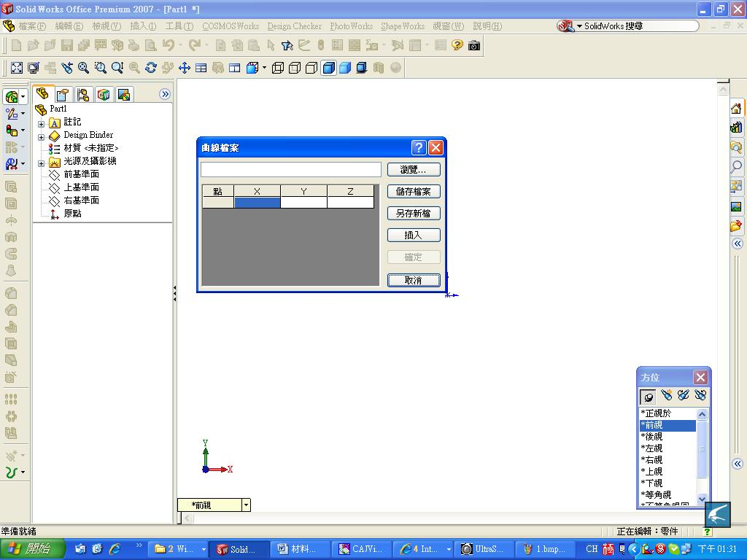This screenshot has width=747, height=560.
Task: Expand the 註記 annotations node
Action: [x=42, y=124]
